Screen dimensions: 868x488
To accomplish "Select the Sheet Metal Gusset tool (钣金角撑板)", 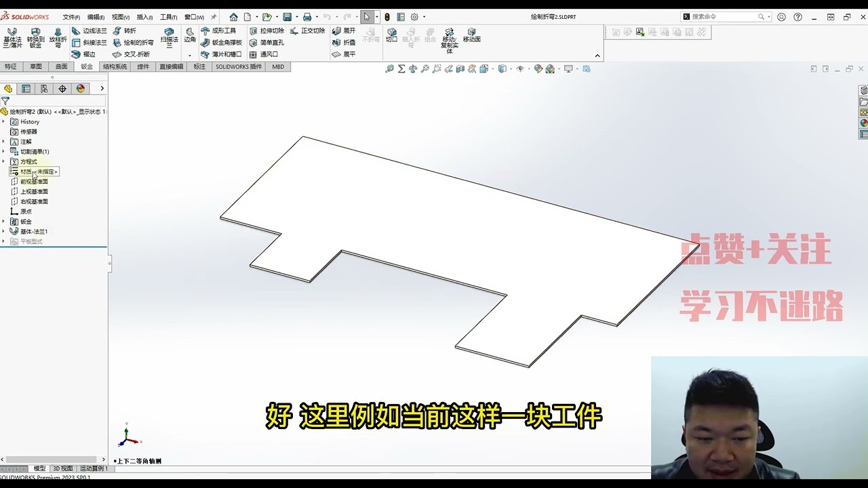I will tap(221, 43).
